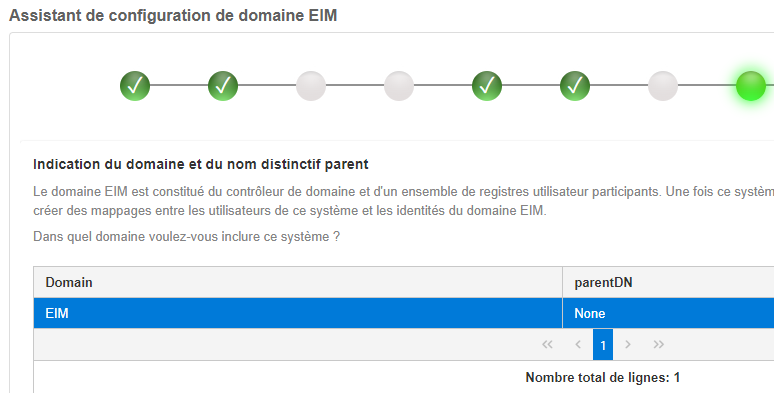774x393 pixels.
Task: Click the glowing green current step
Action: click(x=751, y=86)
